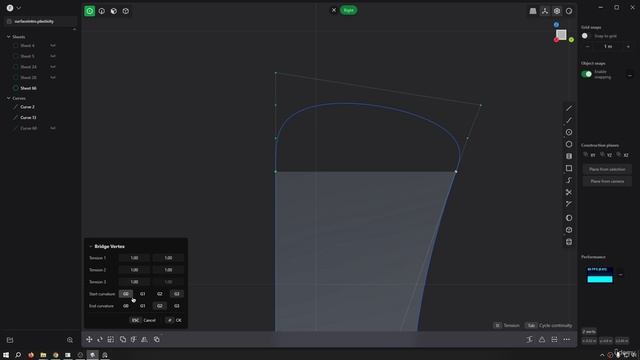The image size is (640, 360).
Task: Select Curve 68 in the outliner
Action: coord(29,128)
